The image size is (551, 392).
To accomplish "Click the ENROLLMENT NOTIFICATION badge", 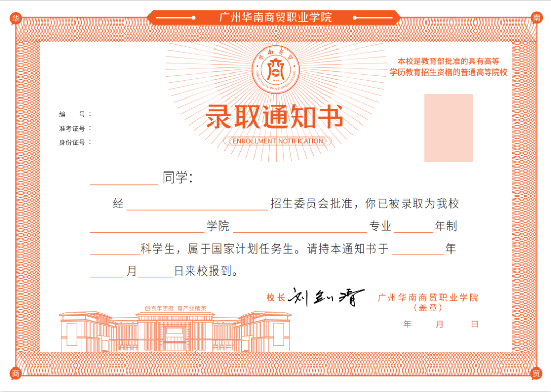I will tap(278, 141).
